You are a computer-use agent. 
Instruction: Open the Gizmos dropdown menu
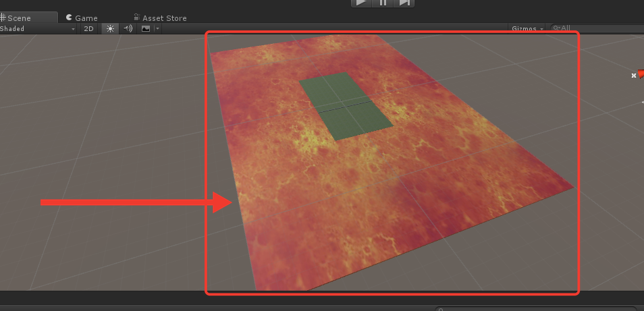pyautogui.click(x=527, y=29)
